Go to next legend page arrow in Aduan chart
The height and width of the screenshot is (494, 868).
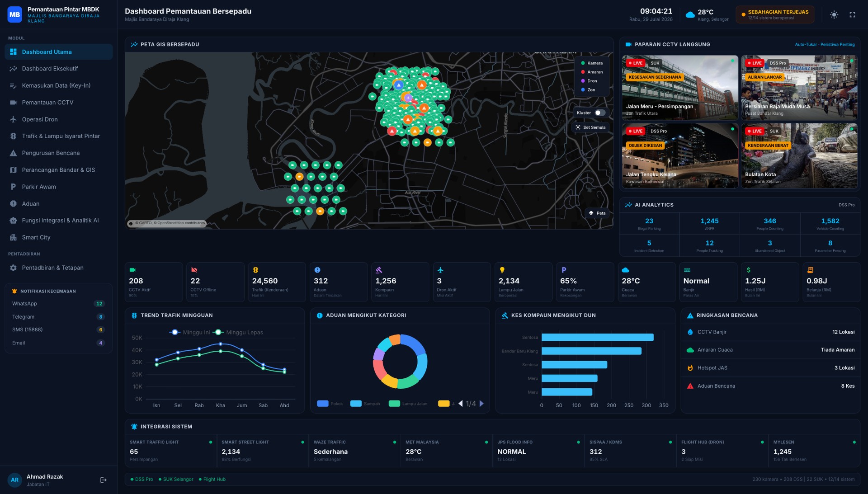tap(481, 404)
